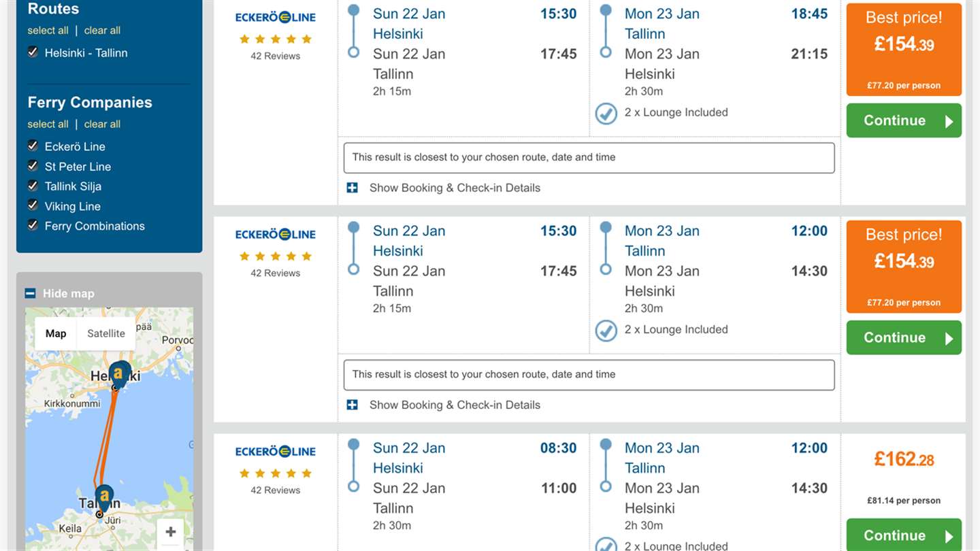Image resolution: width=980 pixels, height=551 pixels.
Task: Click the five-star rating in the third result
Action: [276, 473]
